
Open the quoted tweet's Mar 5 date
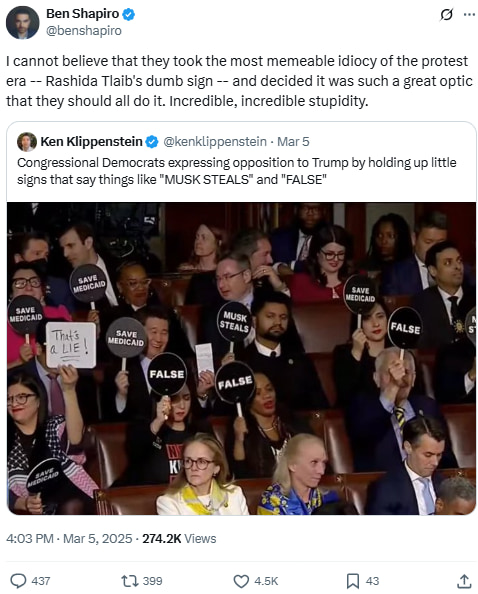293,142
